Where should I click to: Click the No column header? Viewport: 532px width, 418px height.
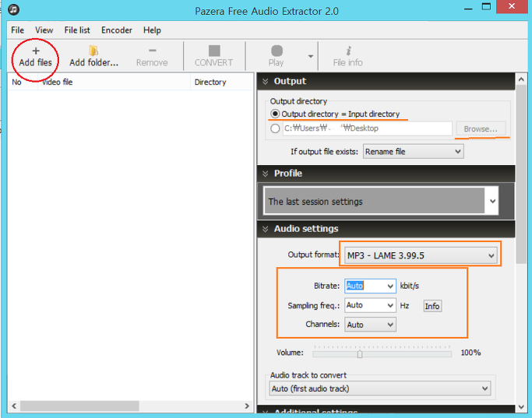[x=23, y=82]
